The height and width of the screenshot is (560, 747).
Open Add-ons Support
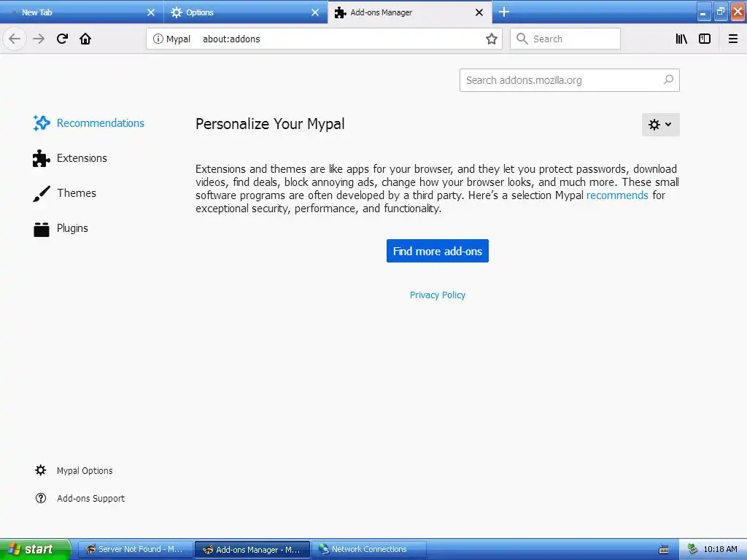[x=80, y=498]
